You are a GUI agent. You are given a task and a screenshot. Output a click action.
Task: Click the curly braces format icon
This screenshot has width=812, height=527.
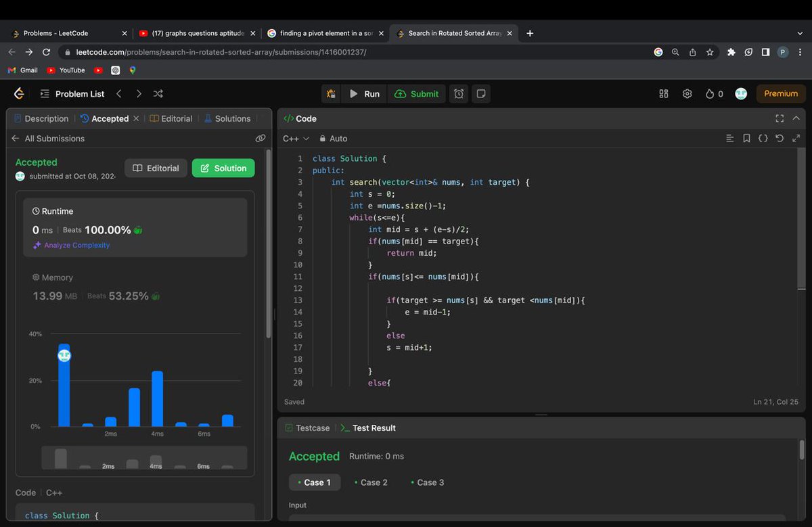pos(763,138)
